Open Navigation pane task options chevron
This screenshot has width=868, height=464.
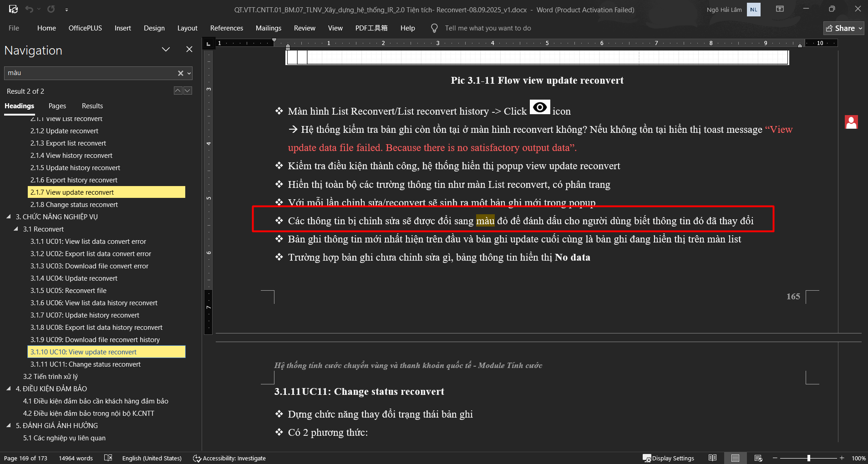pos(166,50)
